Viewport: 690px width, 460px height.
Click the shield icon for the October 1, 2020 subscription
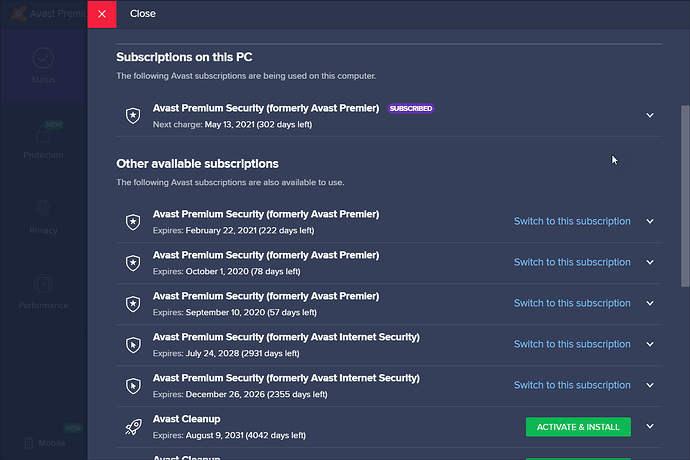132,263
